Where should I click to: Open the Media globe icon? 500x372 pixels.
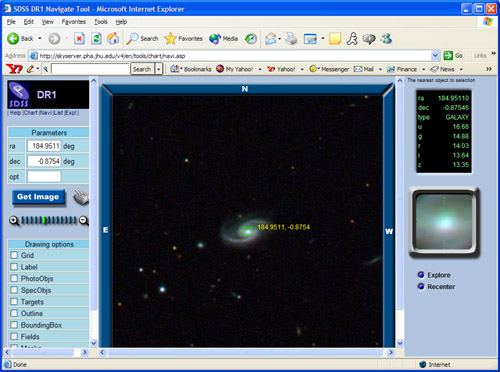coord(215,39)
